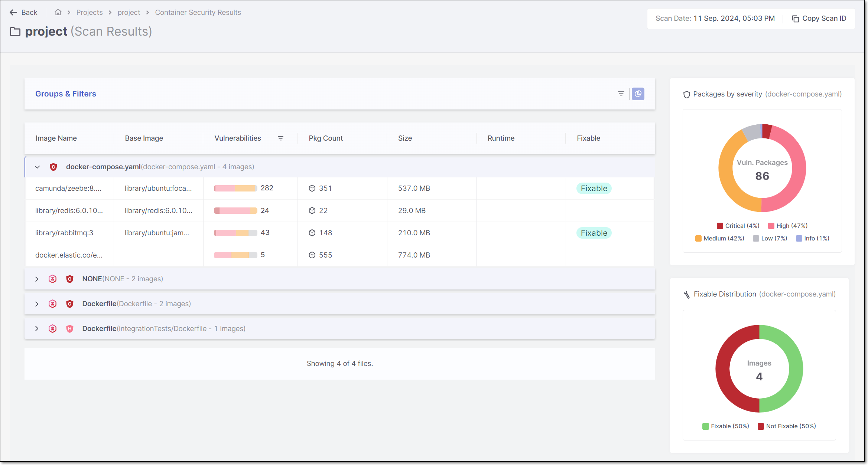Click vulnerability bar for redis row (24)

pos(235,211)
